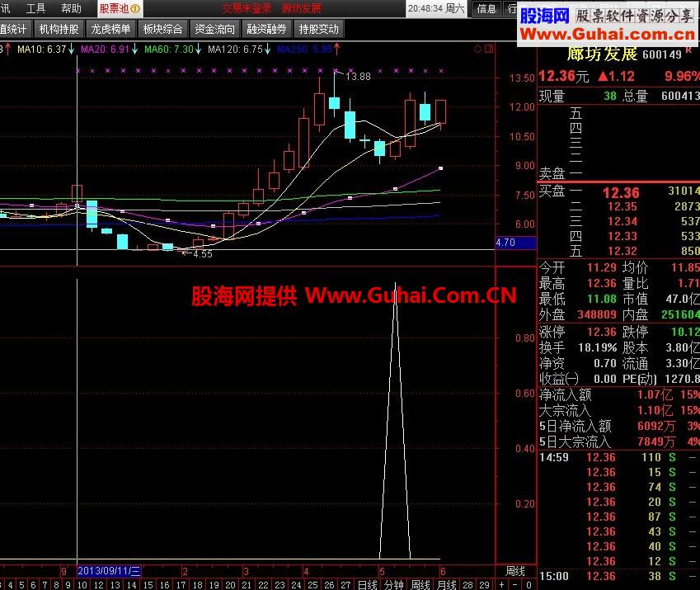Image resolution: width=700 pixels, height=590 pixels.
Task: Click the 15:00 final trade row
Action: click(x=618, y=576)
